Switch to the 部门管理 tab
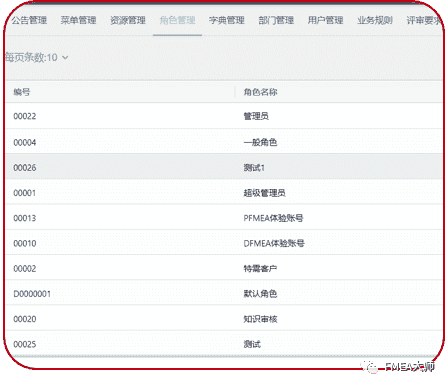Screen dimensions: 448x386 click(x=276, y=20)
